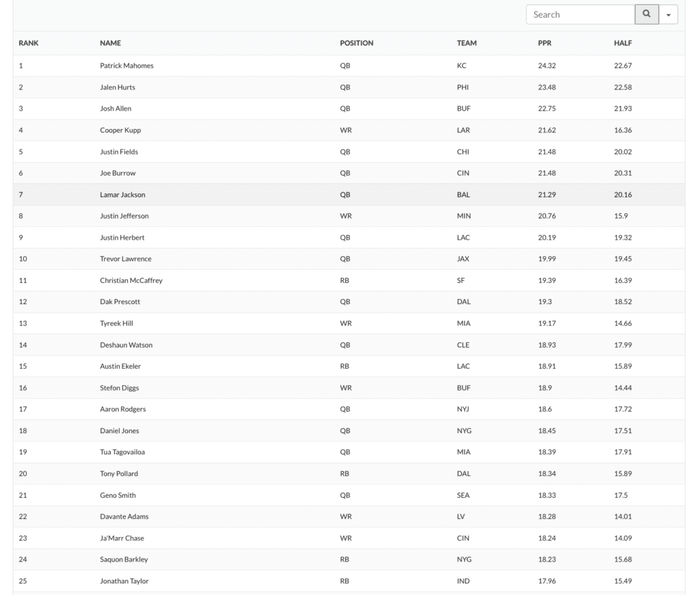Select the name Justin Herbert

122,237
